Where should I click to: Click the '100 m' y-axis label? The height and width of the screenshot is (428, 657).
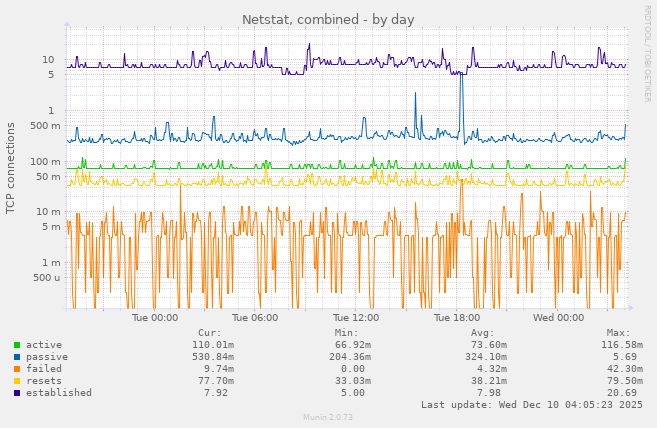point(45,162)
